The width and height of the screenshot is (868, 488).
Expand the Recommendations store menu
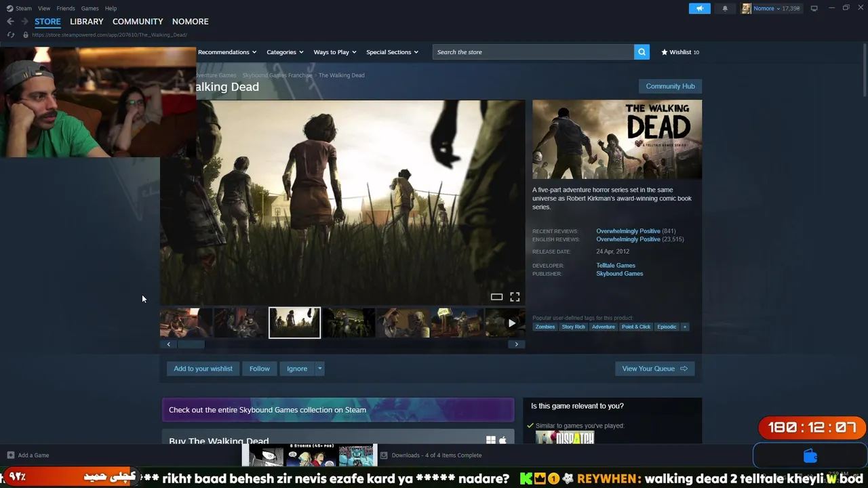tap(227, 52)
